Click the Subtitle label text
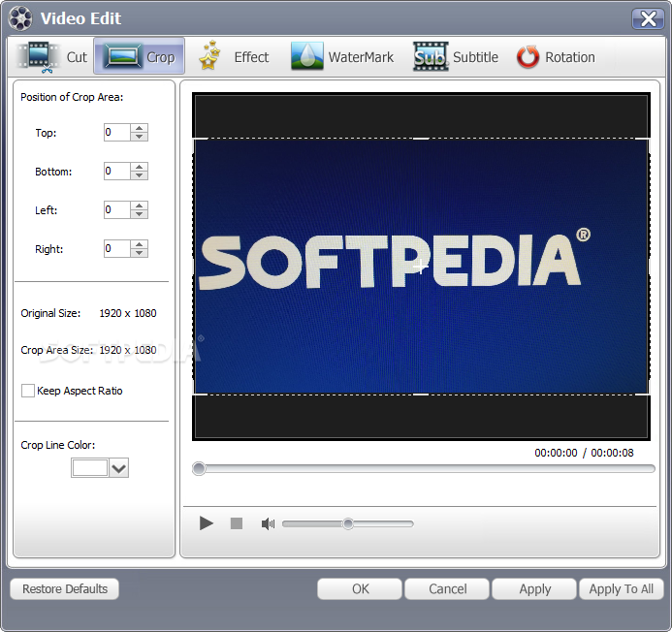Screen dimensions: 672x632 tap(475, 57)
